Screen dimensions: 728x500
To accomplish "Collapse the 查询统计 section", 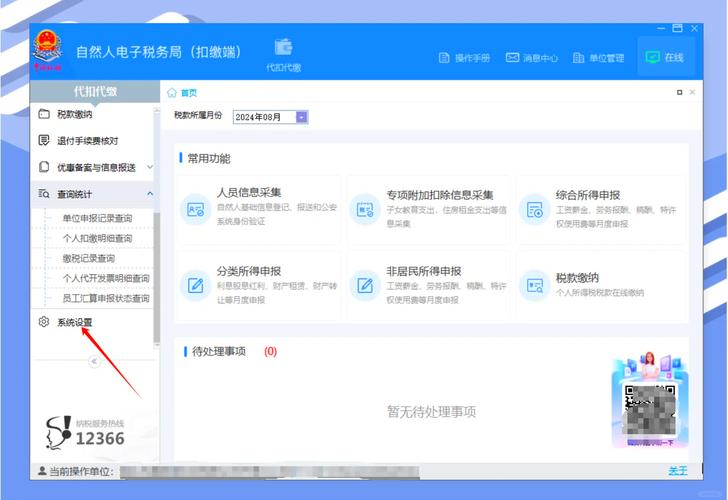I will click(x=150, y=194).
